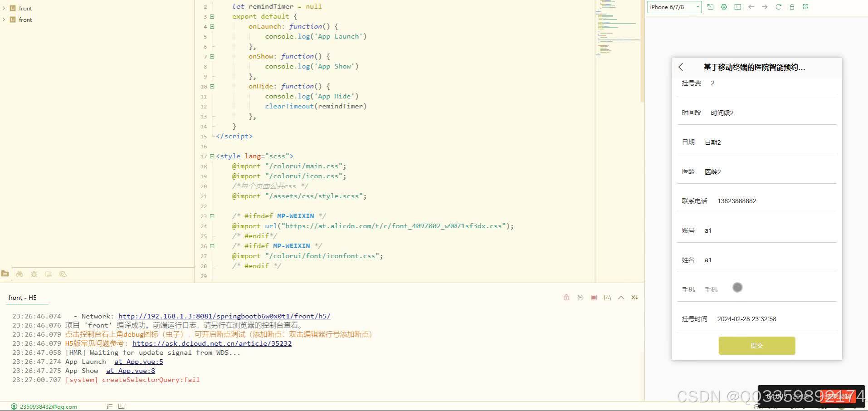Viewport: 868px width, 411px height.
Task: Open the at App.vue:5 link
Action: (x=139, y=362)
